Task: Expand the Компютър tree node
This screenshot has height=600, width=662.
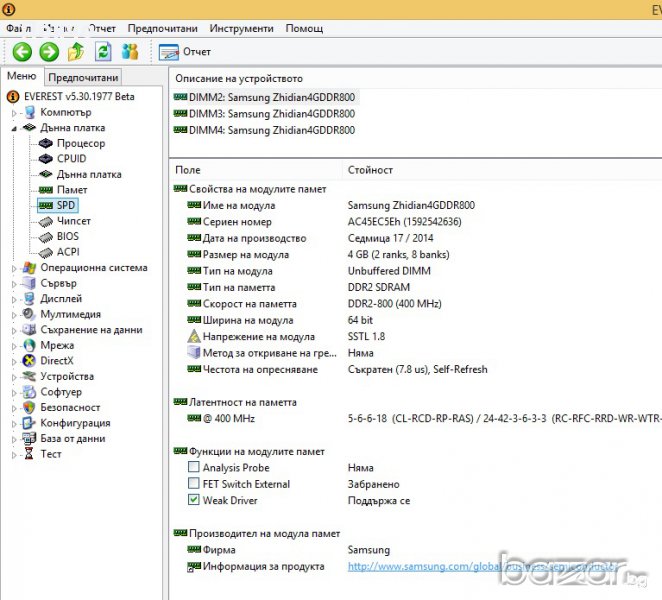Action: [x=15, y=112]
